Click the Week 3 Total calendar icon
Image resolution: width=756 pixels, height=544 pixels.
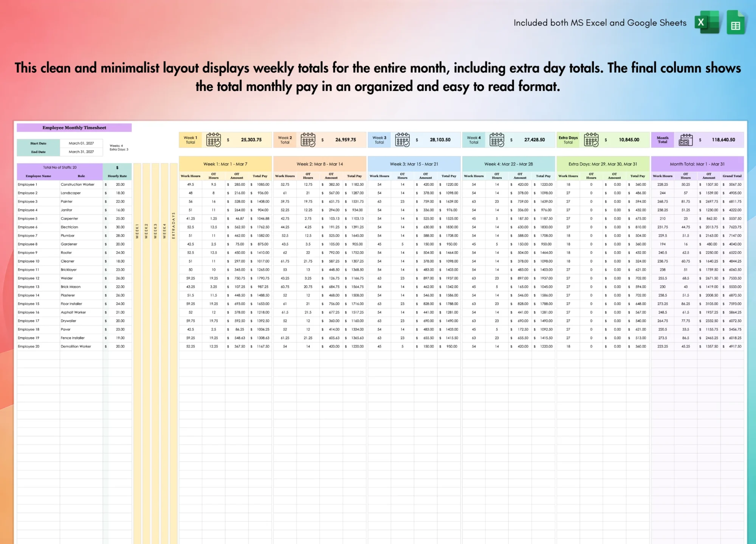click(403, 140)
